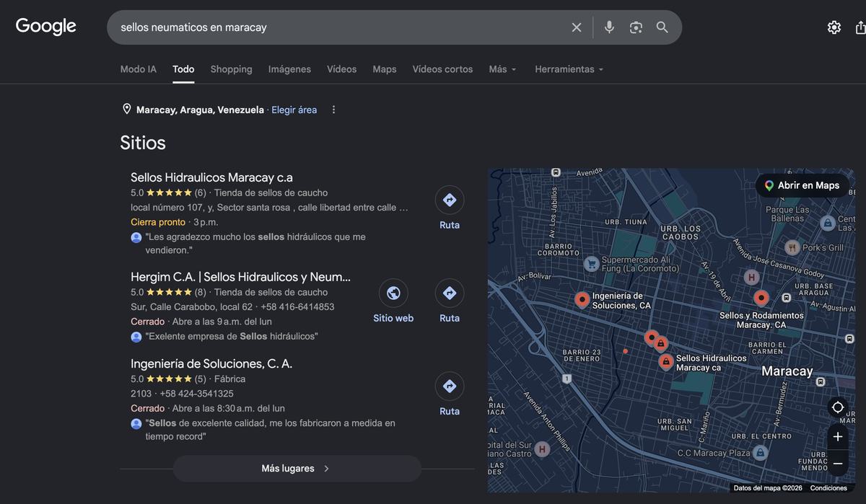Select C.C Maracay Plaza map marker

[759, 453]
